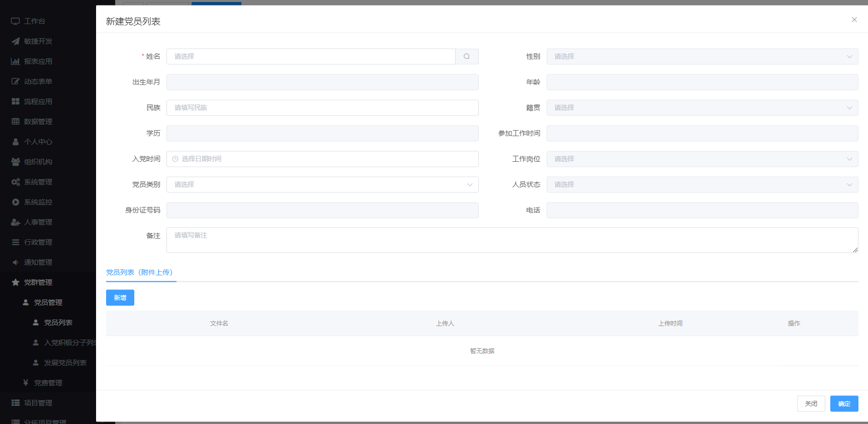
Task: Open the 人员状态 dropdown
Action: click(702, 184)
